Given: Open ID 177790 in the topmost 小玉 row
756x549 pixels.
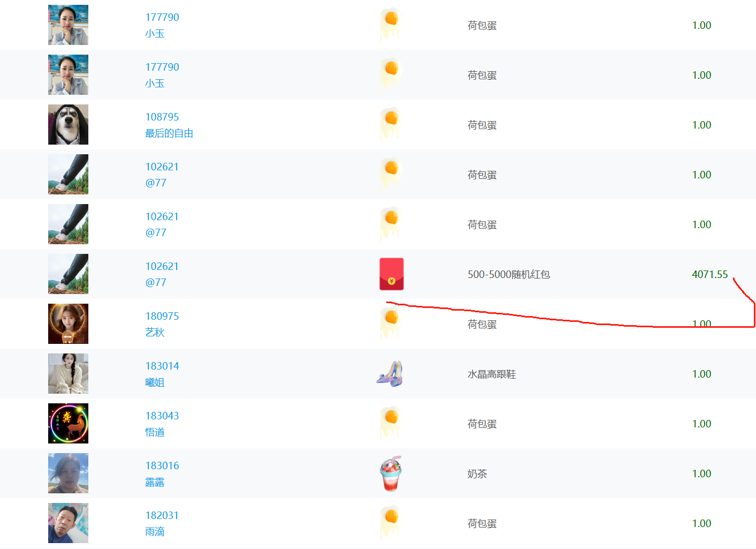Looking at the screenshot, I should [x=162, y=17].
